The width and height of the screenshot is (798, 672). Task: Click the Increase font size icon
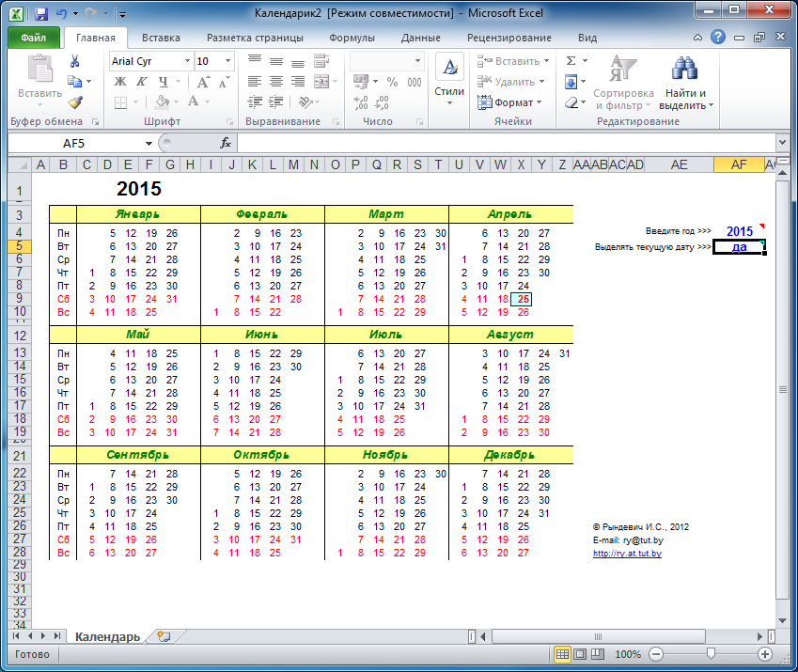(x=202, y=82)
